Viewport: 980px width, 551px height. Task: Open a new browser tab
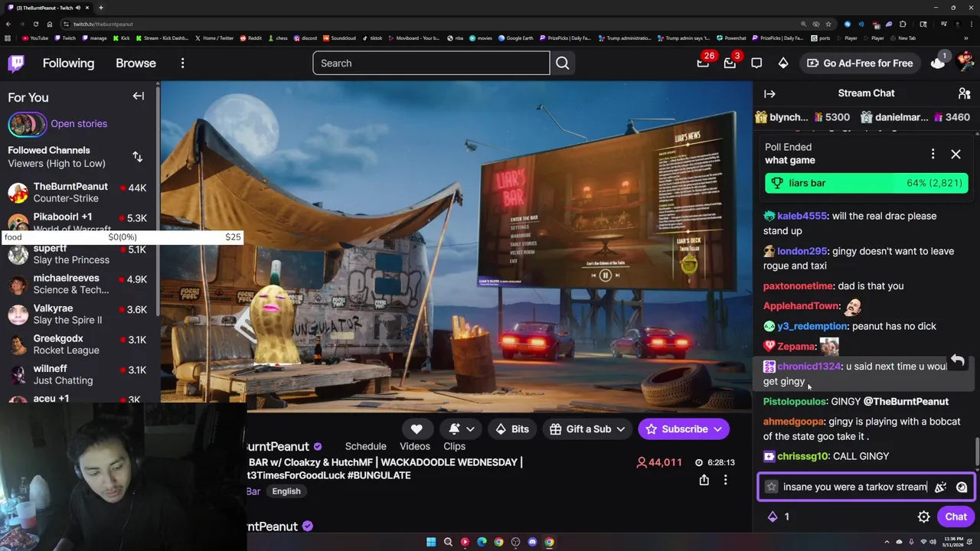click(x=100, y=8)
